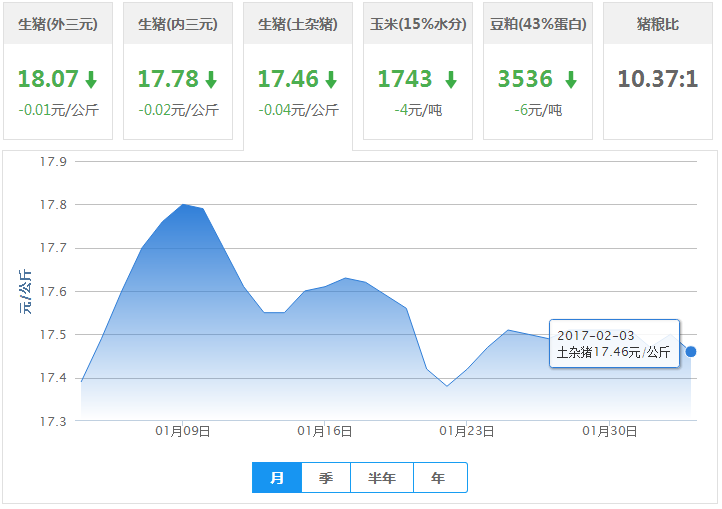This screenshot has width=722, height=509.
Task: Switch to the 豆粕(43%蛋白) tab
Action: point(538,23)
